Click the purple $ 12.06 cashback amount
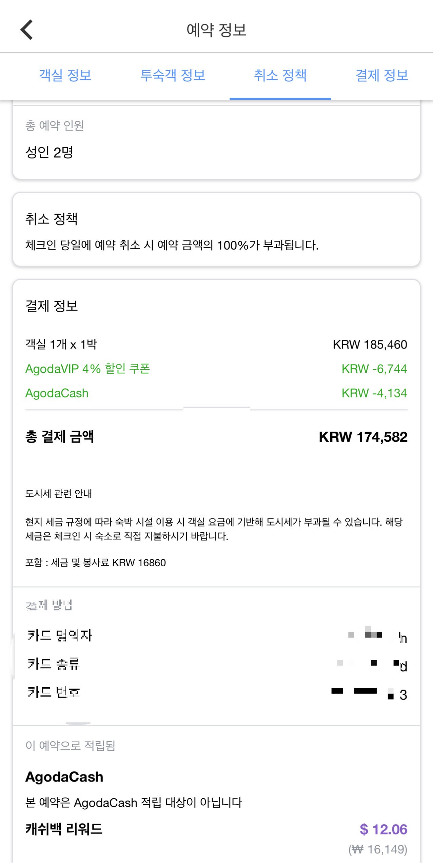Screen dimensions: 433x868 [x=383, y=829]
